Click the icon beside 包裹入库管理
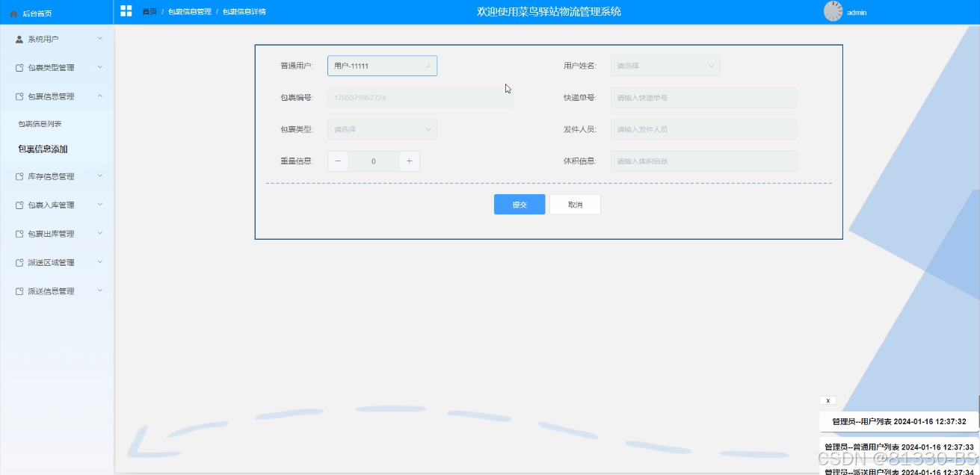 19,205
